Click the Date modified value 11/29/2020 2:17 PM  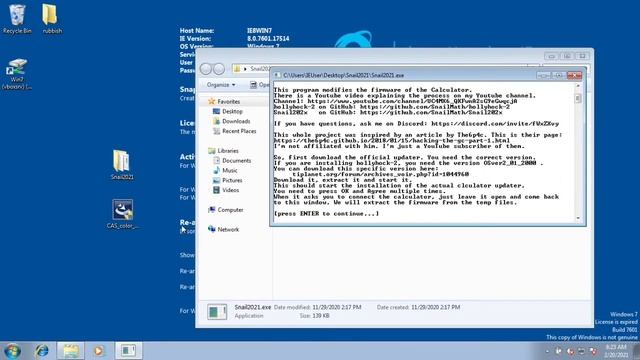pyautogui.click(x=337, y=307)
